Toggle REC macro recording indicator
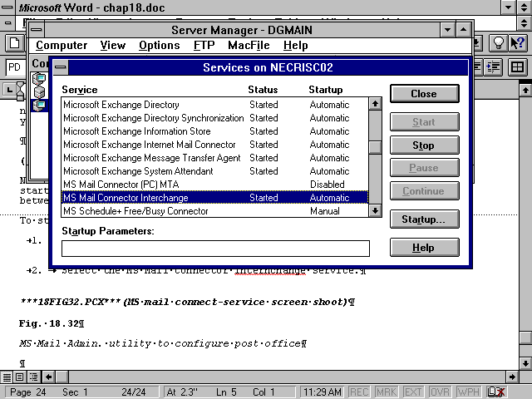 tap(359, 392)
